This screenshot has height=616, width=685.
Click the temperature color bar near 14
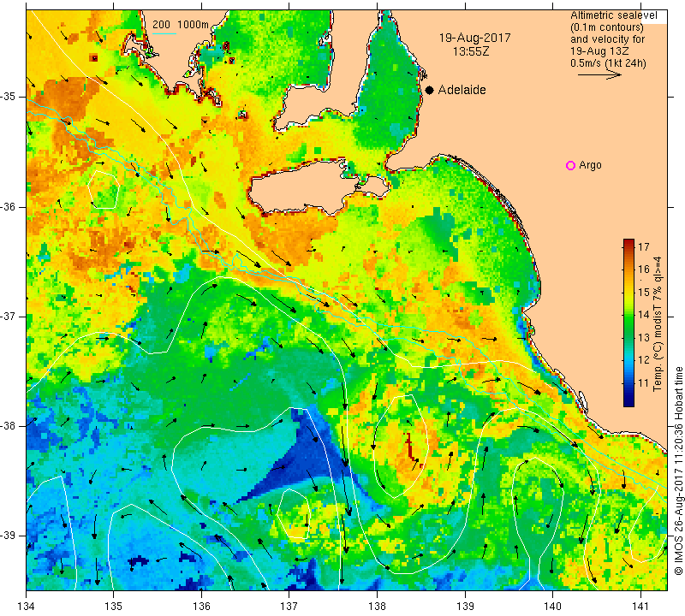628,314
